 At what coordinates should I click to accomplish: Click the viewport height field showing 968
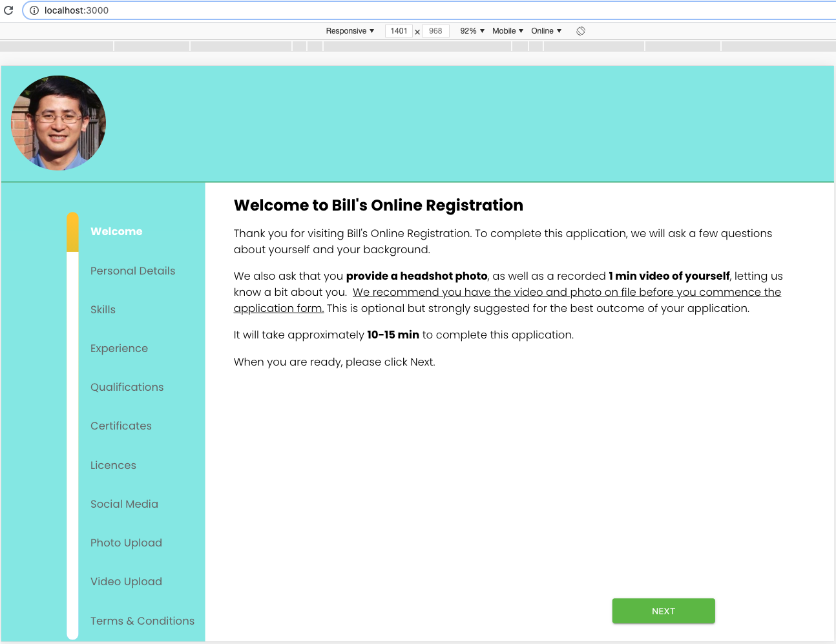[x=435, y=31]
